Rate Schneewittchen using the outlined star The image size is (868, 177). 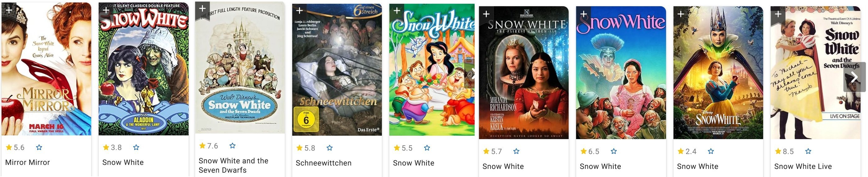click(329, 148)
